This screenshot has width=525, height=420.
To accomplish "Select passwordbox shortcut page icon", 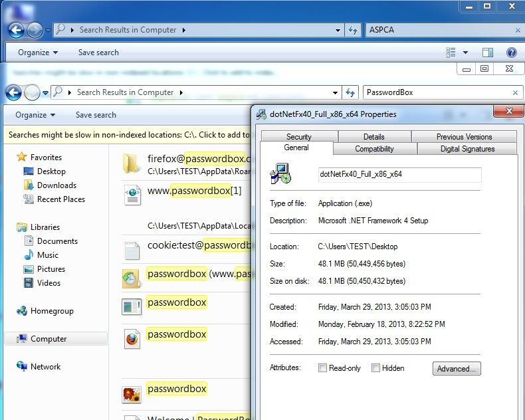I will [x=132, y=307].
